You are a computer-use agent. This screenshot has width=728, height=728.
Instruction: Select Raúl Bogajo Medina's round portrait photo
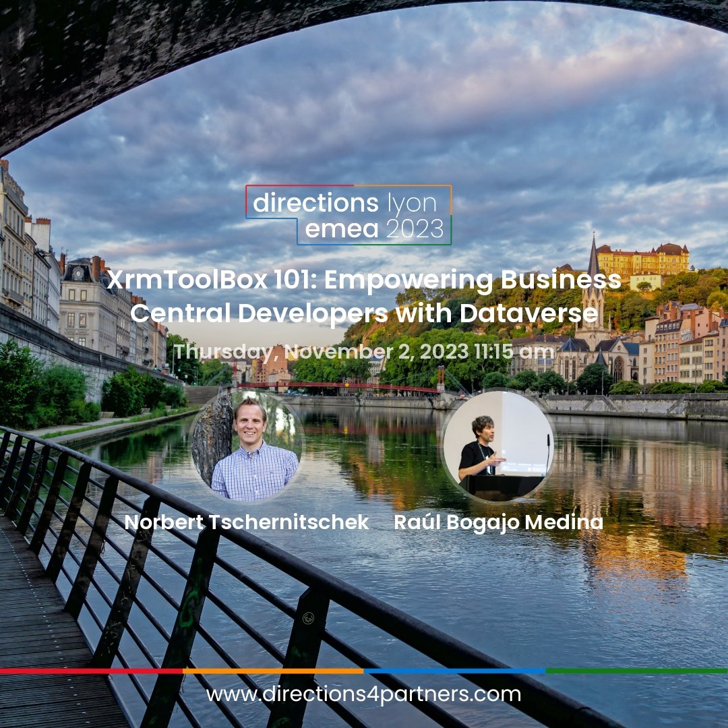498,446
